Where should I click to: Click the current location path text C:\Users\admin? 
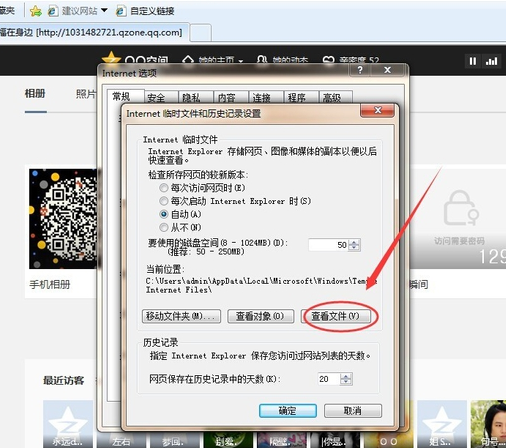261,286
